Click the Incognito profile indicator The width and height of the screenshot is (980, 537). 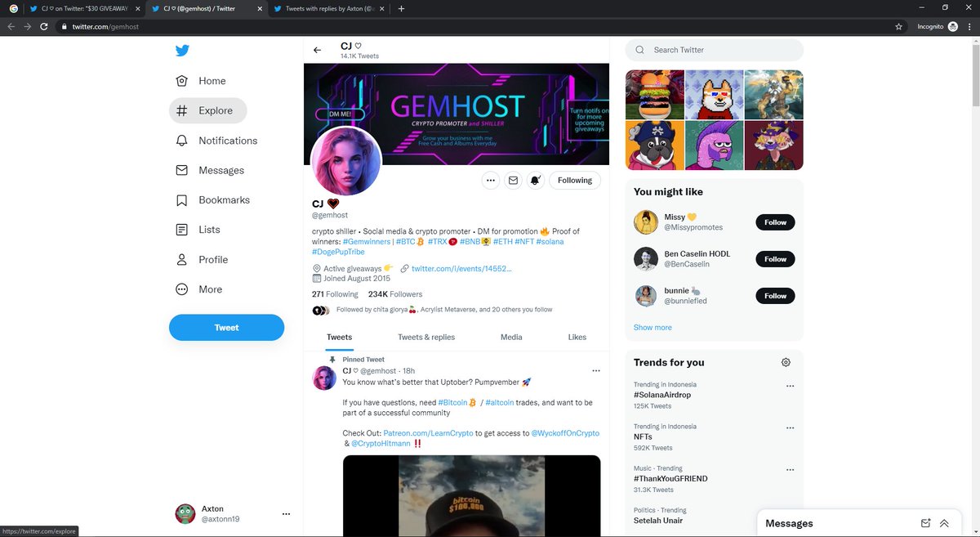pos(938,26)
